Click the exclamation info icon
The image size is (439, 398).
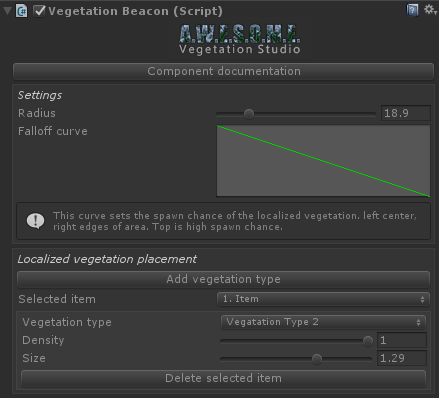coord(35,221)
